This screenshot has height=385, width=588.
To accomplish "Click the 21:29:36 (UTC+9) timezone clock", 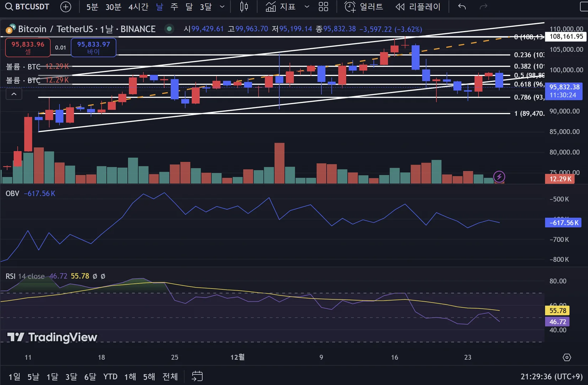I will coord(551,376).
